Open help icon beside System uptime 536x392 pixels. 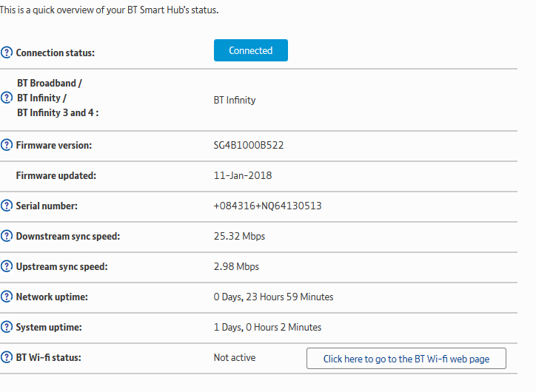[7, 327]
